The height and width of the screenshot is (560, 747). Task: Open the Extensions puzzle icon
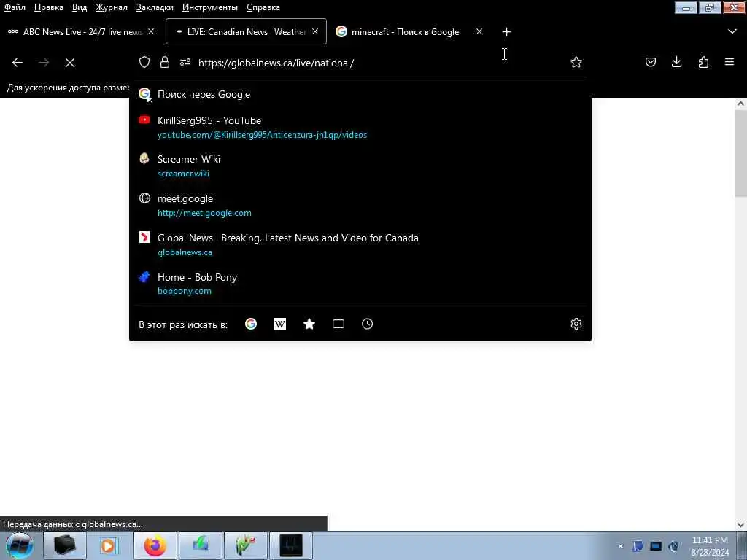[703, 62]
